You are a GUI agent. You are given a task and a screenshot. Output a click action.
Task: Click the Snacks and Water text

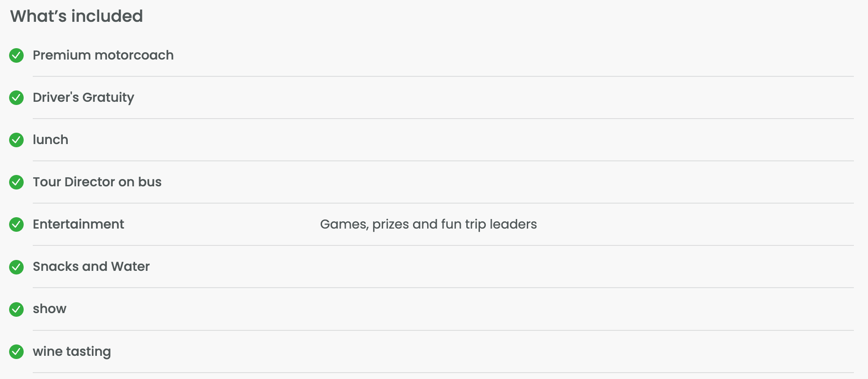coord(91,266)
